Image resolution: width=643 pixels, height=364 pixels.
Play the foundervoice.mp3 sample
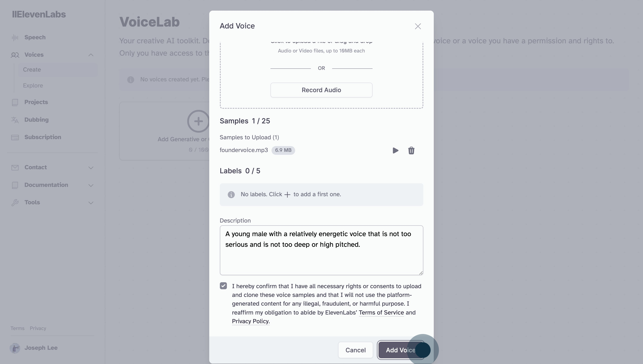[x=395, y=151]
